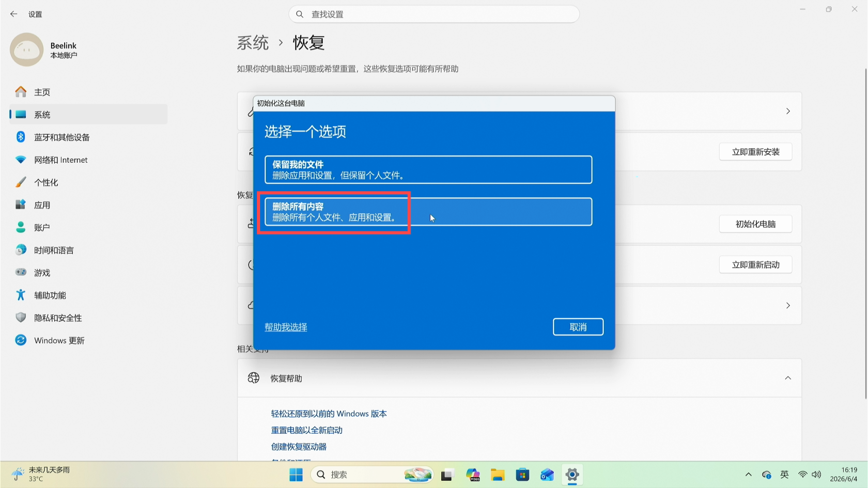The width and height of the screenshot is (868, 488).
Task: Click the 系统 breadcrumb link
Action: pyautogui.click(x=253, y=43)
